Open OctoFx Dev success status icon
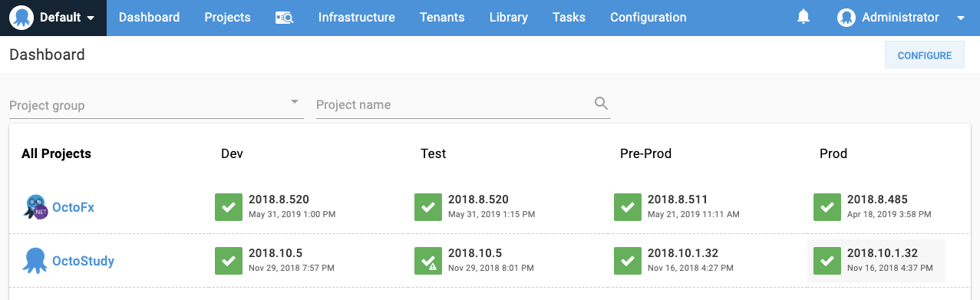 (228, 207)
